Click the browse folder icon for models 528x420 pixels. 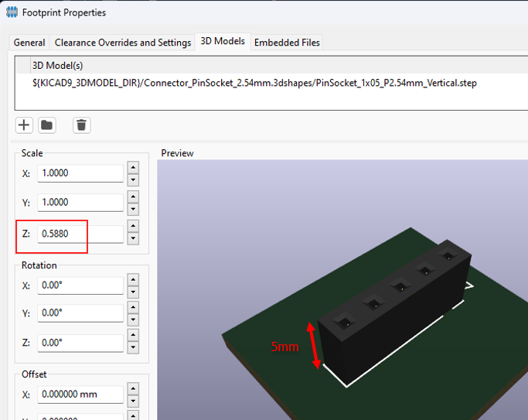pos(47,125)
